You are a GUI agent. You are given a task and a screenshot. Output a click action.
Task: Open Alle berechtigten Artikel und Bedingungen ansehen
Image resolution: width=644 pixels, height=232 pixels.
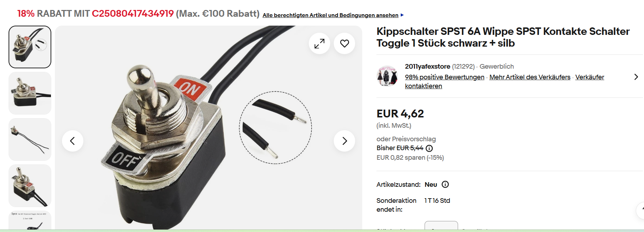point(331,15)
